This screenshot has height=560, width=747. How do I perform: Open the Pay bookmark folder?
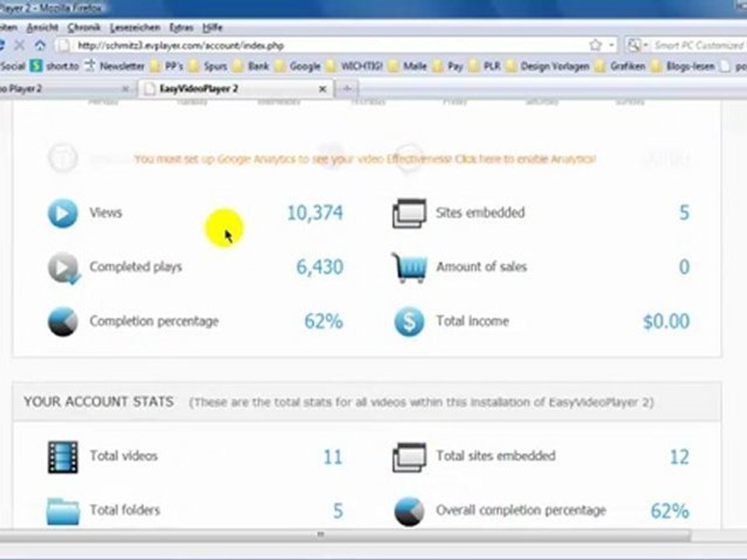(448, 65)
